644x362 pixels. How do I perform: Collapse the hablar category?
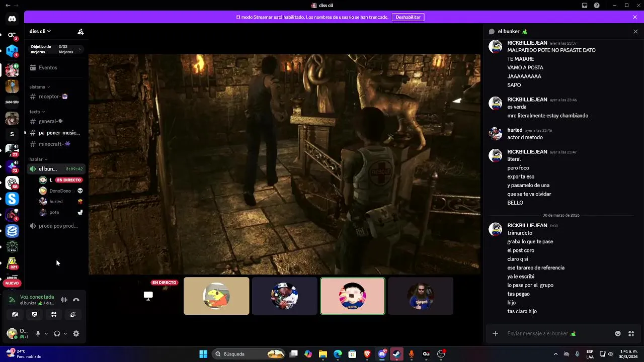tap(38, 159)
